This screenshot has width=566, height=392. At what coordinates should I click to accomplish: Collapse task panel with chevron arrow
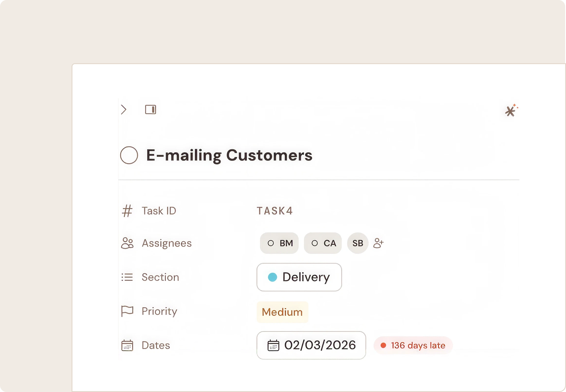tap(124, 109)
